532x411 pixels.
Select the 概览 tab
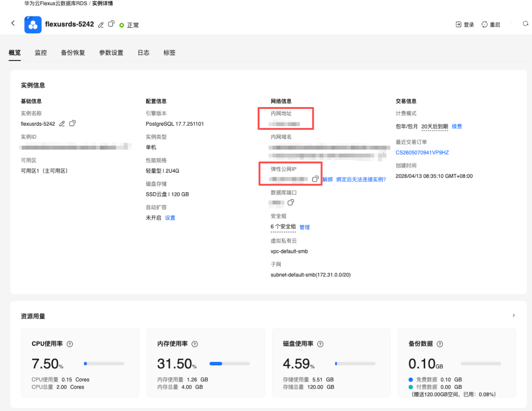tap(14, 53)
